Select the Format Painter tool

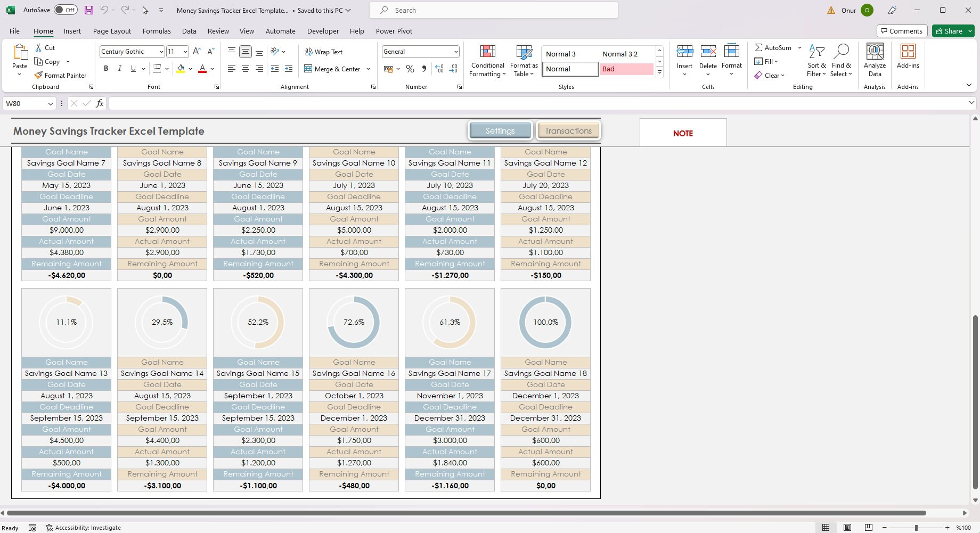click(x=61, y=75)
